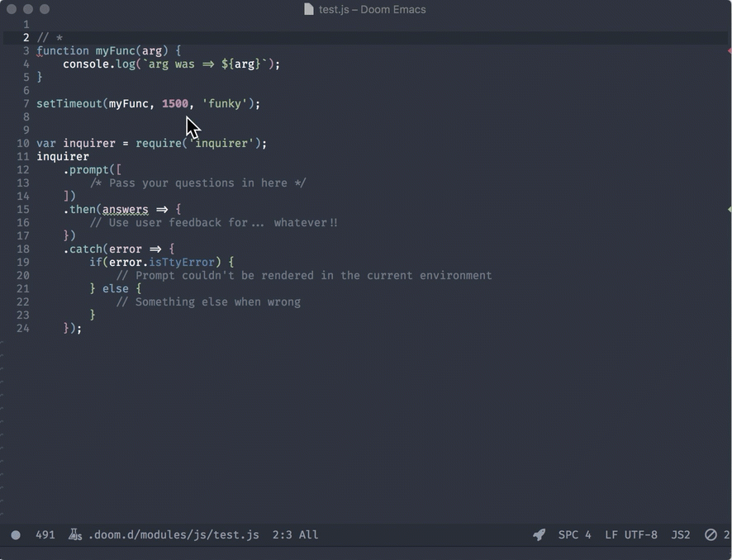The image size is (732, 560).
Task: Click the 'LF' line ending indicator
Action: coord(611,534)
